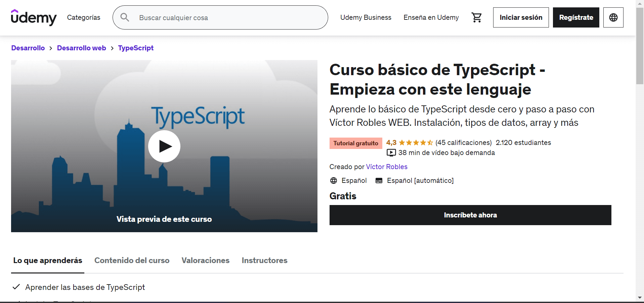The width and height of the screenshot is (644, 303).
Task: Go to Desarrollo breadcrumb
Action: (28, 48)
